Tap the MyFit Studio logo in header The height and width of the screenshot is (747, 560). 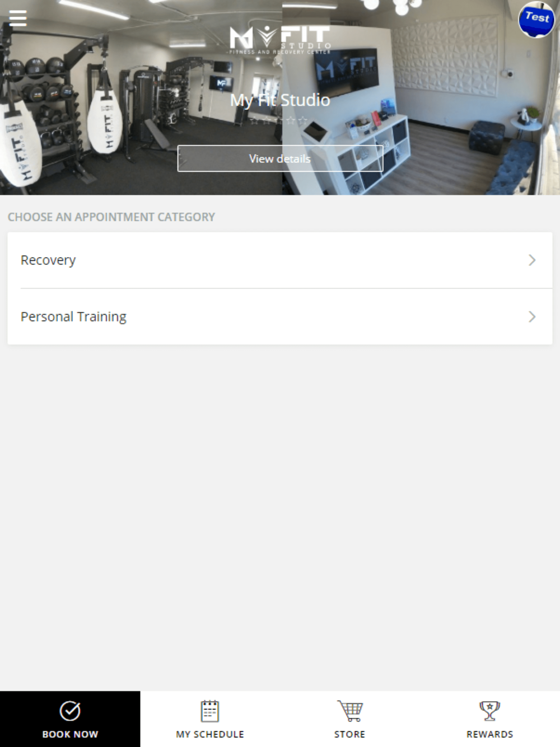(x=280, y=39)
